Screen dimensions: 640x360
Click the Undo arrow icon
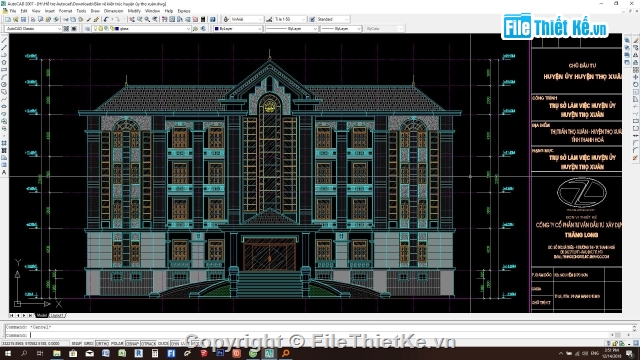[x=106, y=19]
